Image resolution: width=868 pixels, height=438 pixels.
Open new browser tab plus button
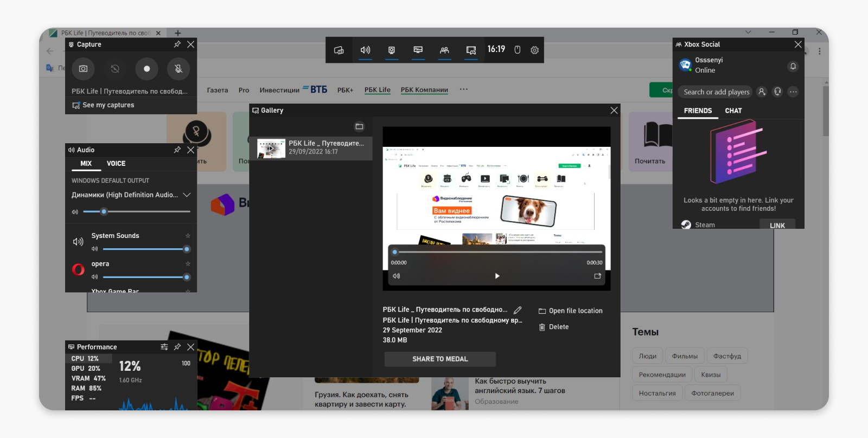(x=177, y=33)
